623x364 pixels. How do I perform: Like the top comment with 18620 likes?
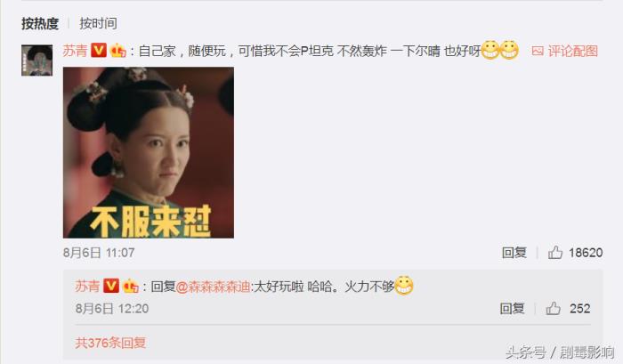pos(555,253)
